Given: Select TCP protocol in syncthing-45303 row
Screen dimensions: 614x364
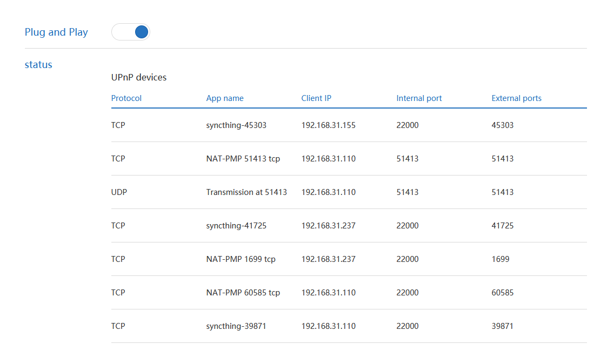Looking at the screenshot, I should (118, 125).
